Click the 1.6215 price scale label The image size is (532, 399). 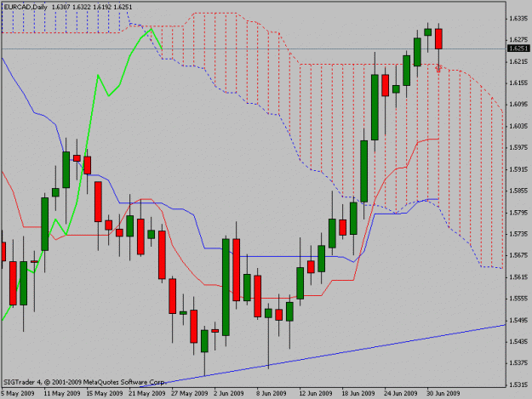518,61
